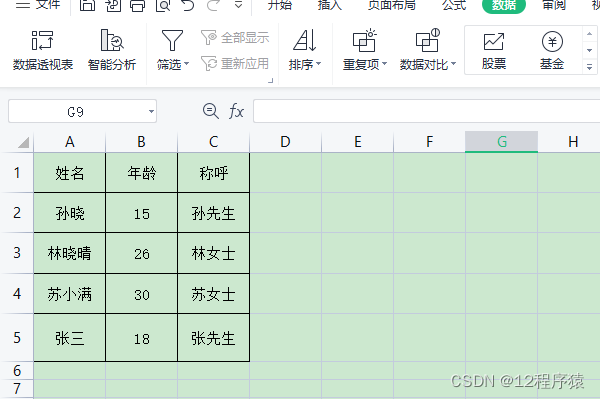Click 全部显示 show all button
Screen dimensions: 600x399
point(235,37)
